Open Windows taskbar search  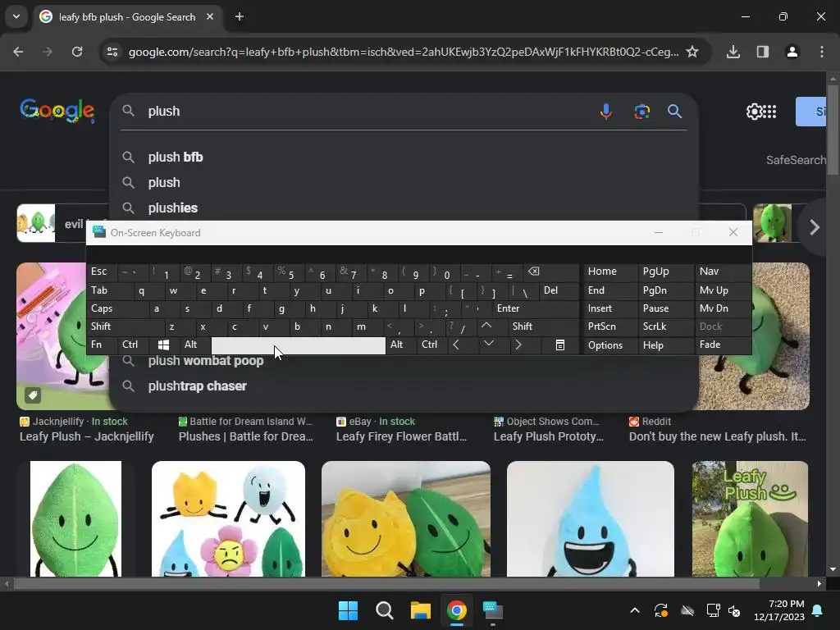(x=385, y=610)
